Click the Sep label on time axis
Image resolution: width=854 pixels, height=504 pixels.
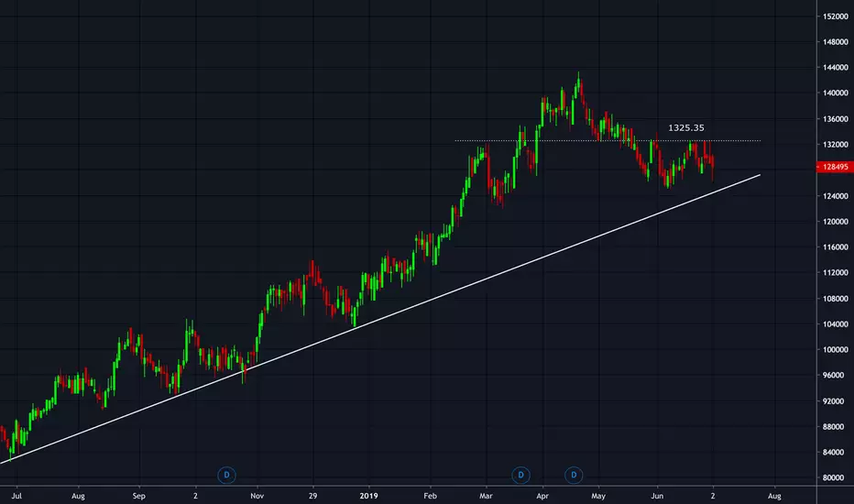click(139, 496)
